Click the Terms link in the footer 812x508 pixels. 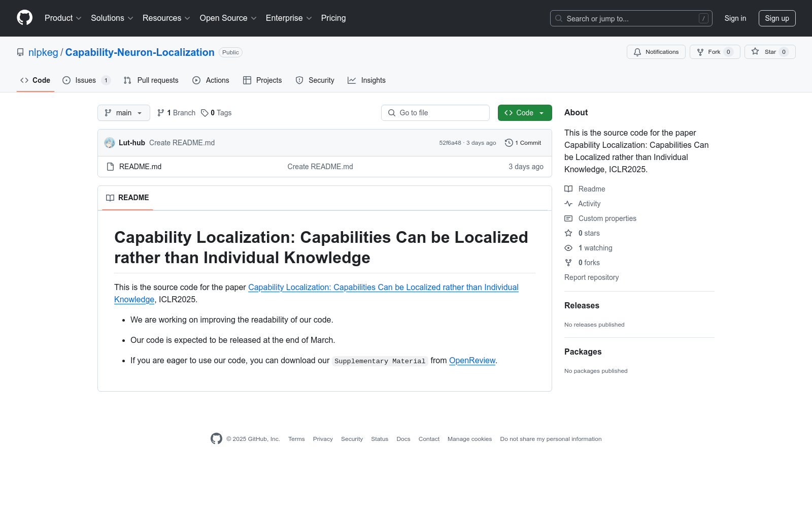point(296,439)
